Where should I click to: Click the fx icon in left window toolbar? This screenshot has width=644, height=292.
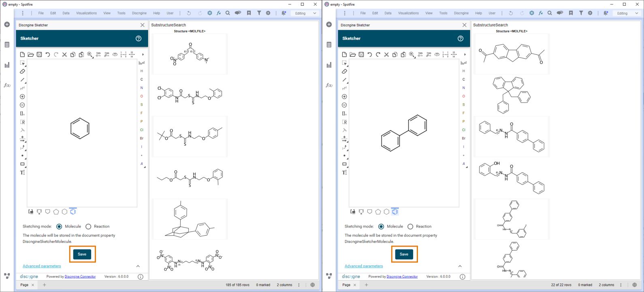click(x=219, y=13)
